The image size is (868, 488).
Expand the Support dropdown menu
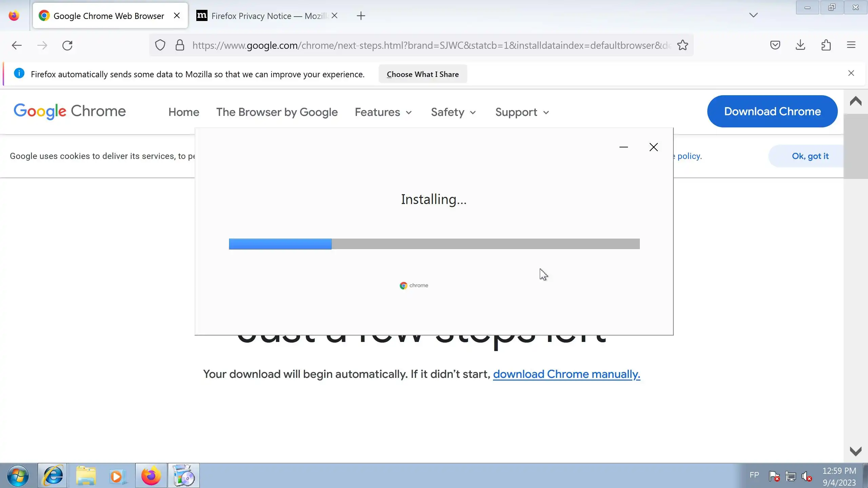click(522, 112)
